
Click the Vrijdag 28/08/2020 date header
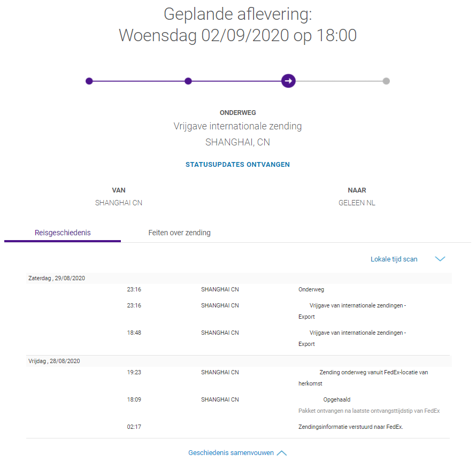coord(54,361)
